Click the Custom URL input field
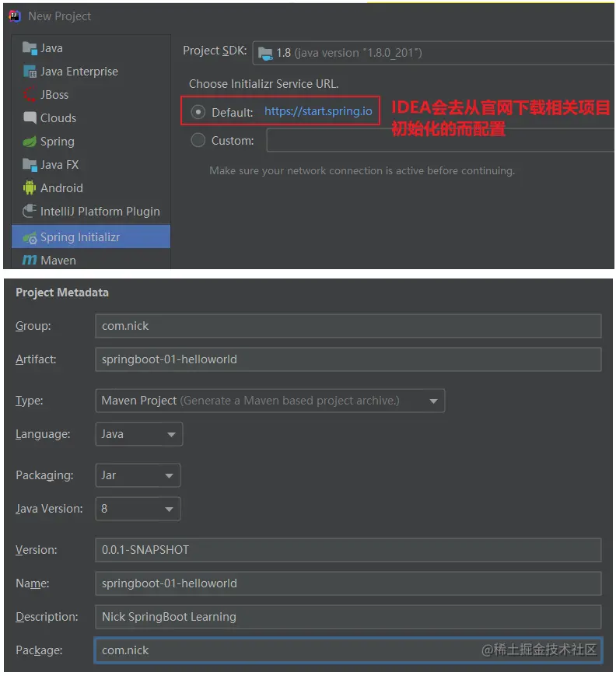Viewport: 616px width, 676px height. [x=440, y=140]
